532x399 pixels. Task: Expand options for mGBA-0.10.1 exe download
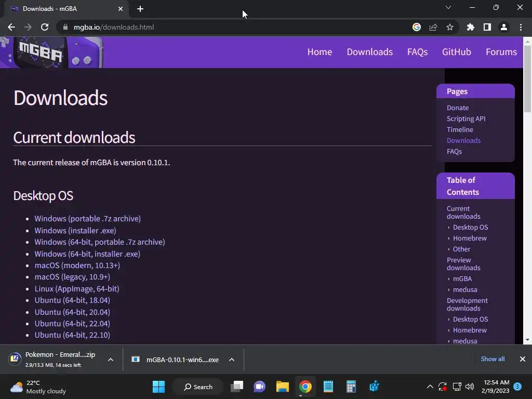click(x=232, y=360)
